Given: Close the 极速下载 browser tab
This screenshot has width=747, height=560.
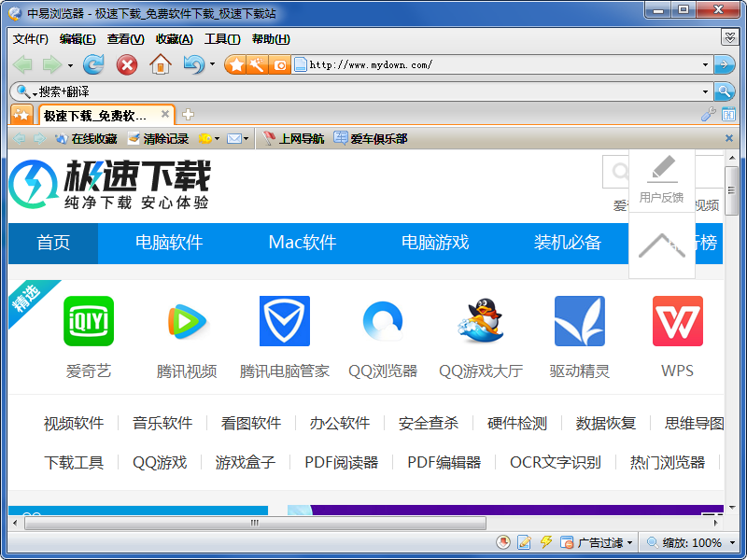Looking at the screenshot, I should click(165, 115).
